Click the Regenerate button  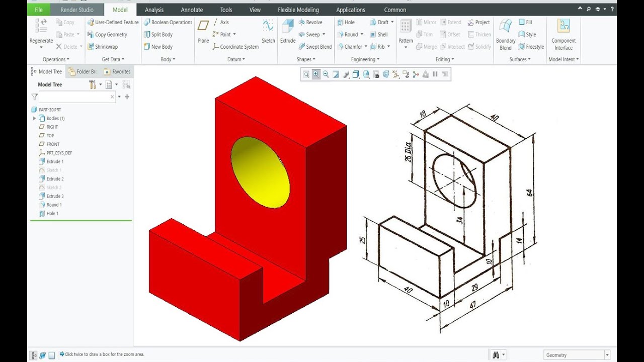tap(41, 35)
